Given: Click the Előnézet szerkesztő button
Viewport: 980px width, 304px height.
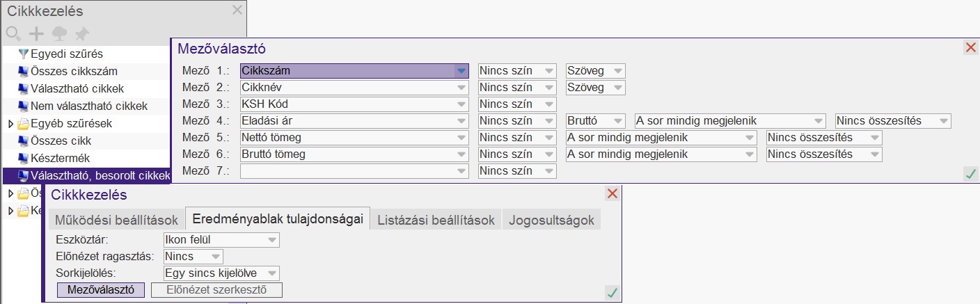Looking at the screenshot, I should click(x=216, y=290).
